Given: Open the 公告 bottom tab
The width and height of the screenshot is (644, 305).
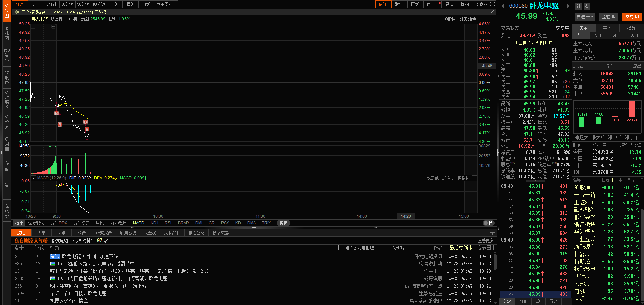Looking at the screenshot, I should (x=82, y=233).
